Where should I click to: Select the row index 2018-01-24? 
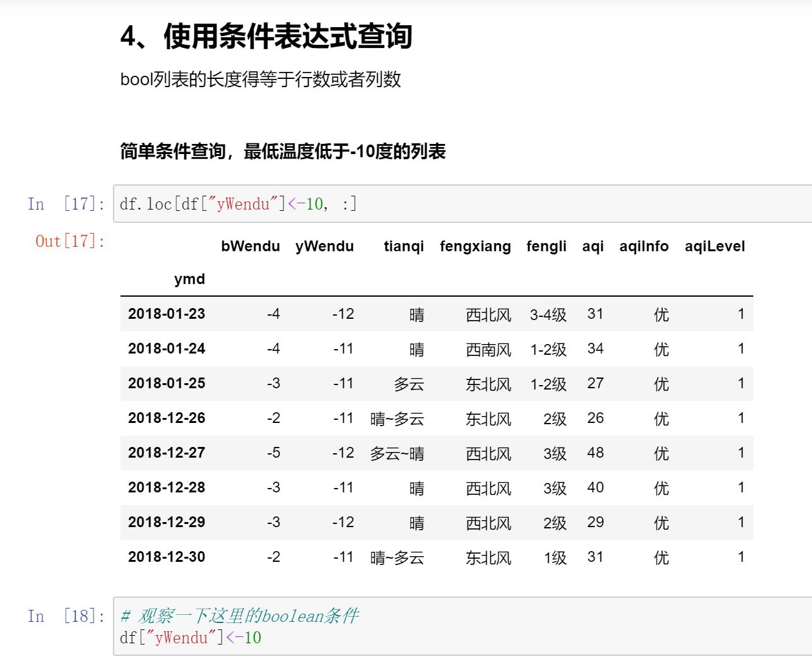coord(167,348)
